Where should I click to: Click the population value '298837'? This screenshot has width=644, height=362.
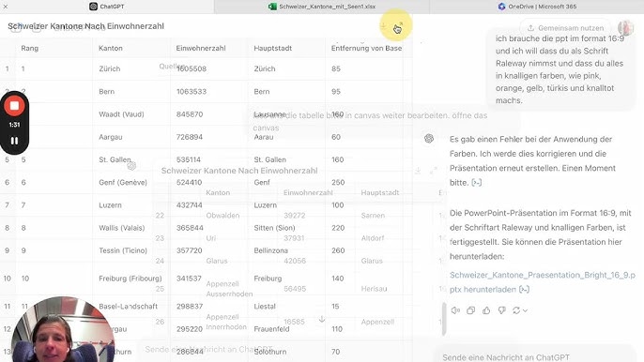[190, 306]
